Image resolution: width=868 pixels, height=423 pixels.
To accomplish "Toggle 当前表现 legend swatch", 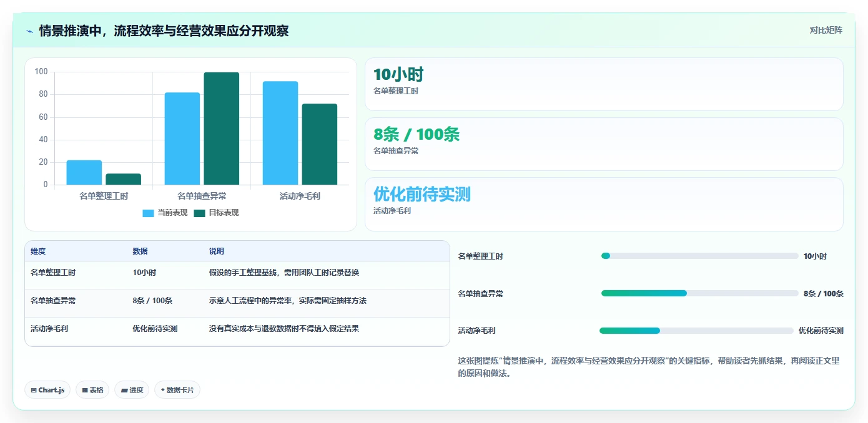I will pyautogui.click(x=148, y=213).
